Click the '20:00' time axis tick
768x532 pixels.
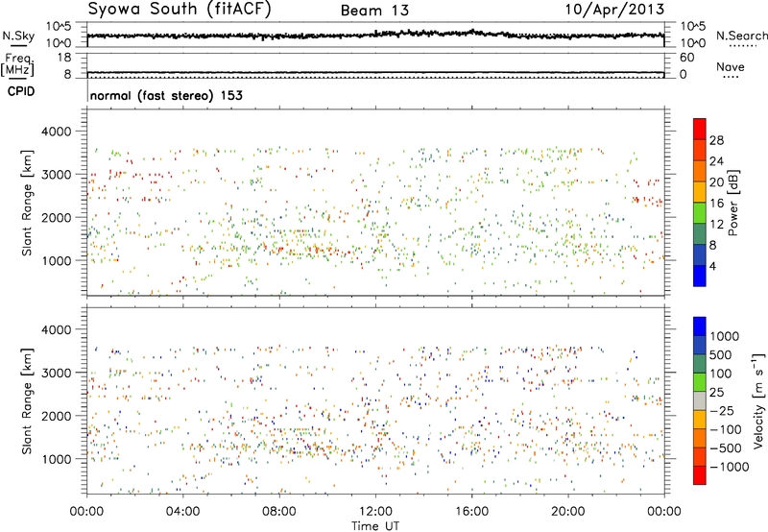[x=568, y=512]
